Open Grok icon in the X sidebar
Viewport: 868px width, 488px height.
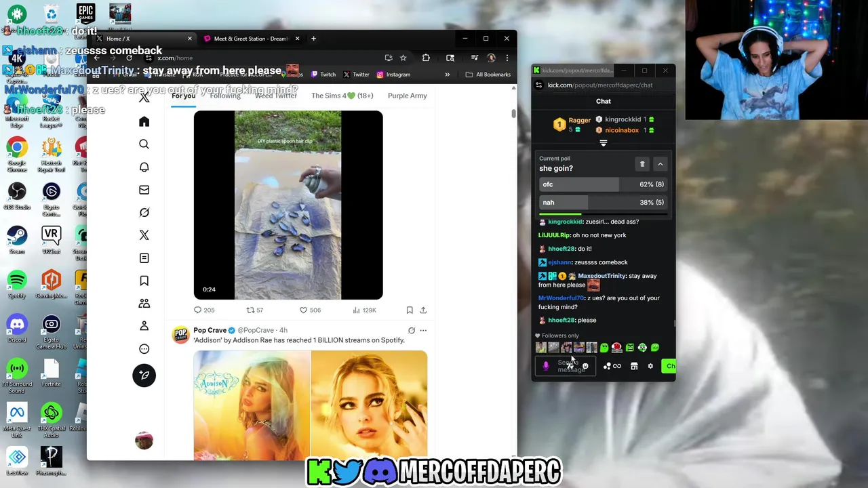pyautogui.click(x=144, y=213)
